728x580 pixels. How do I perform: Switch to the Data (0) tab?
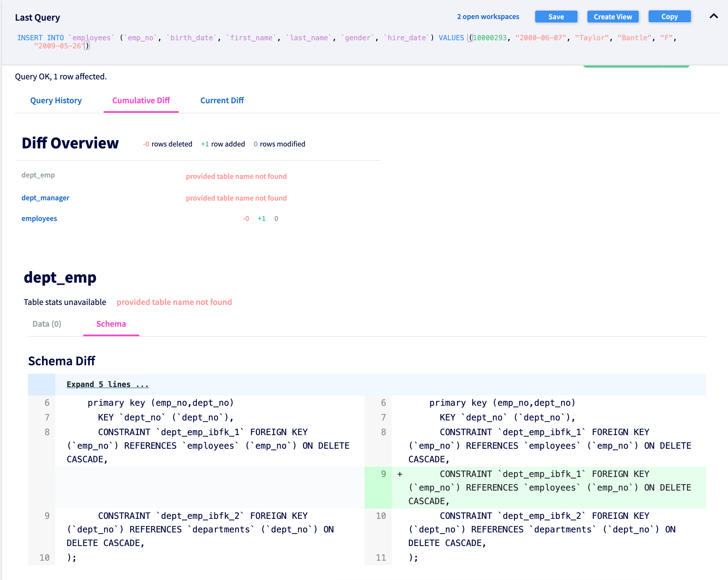tap(47, 324)
